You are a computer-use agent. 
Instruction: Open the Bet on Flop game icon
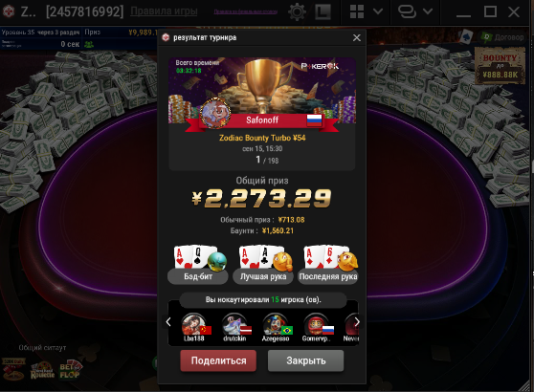coord(70,370)
